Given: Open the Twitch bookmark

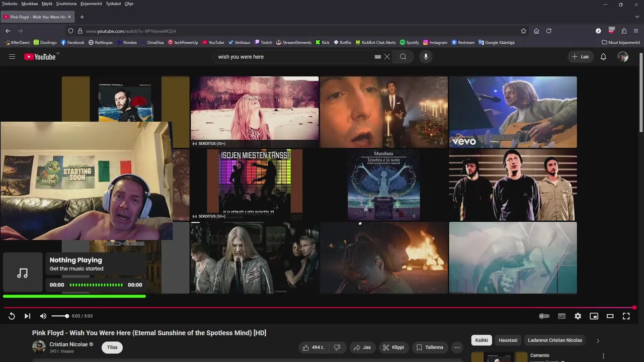Looking at the screenshot, I should pos(263,43).
